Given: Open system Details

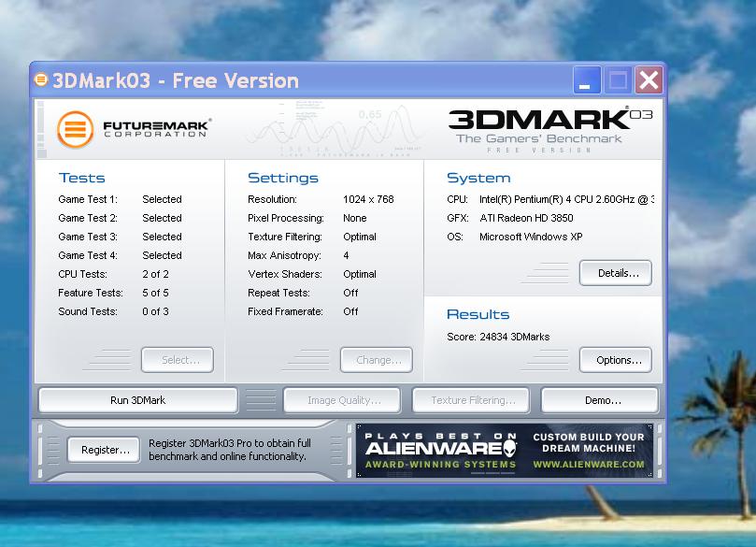Looking at the screenshot, I should (x=616, y=273).
